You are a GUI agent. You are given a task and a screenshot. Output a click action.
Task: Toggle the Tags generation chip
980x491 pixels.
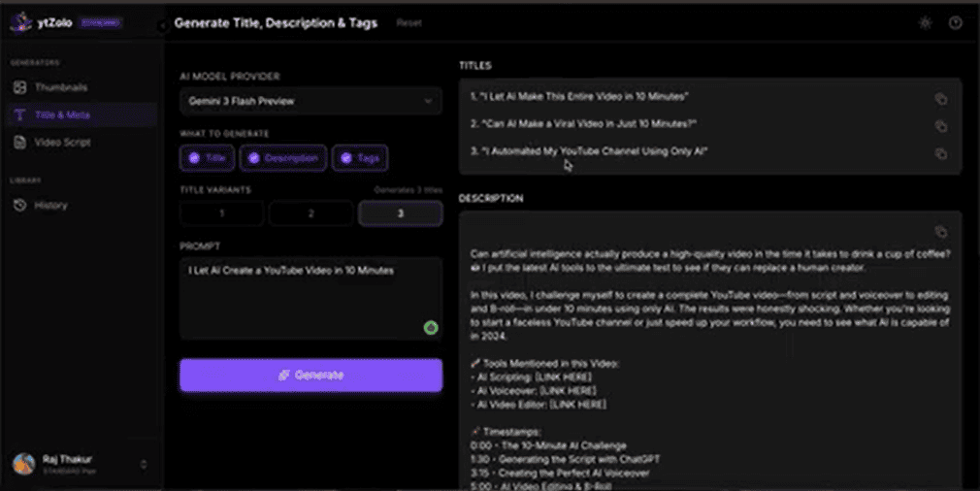(360, 158)
